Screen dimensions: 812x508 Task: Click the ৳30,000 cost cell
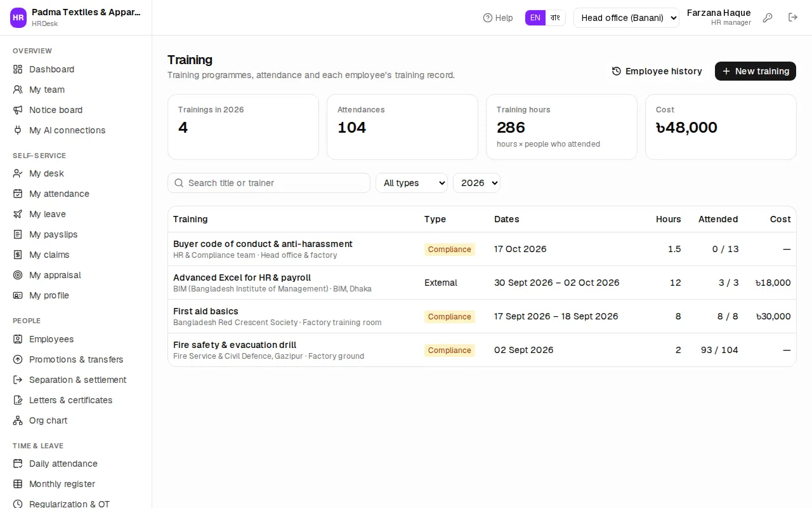(x=773, y=316)
